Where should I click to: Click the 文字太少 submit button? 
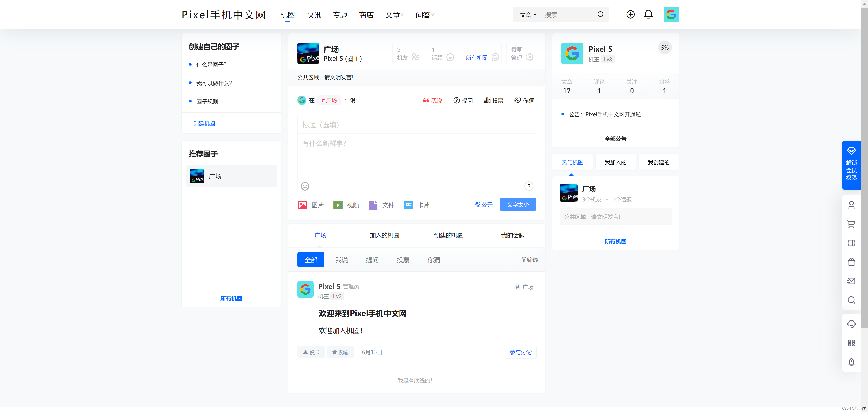point(518,205)
